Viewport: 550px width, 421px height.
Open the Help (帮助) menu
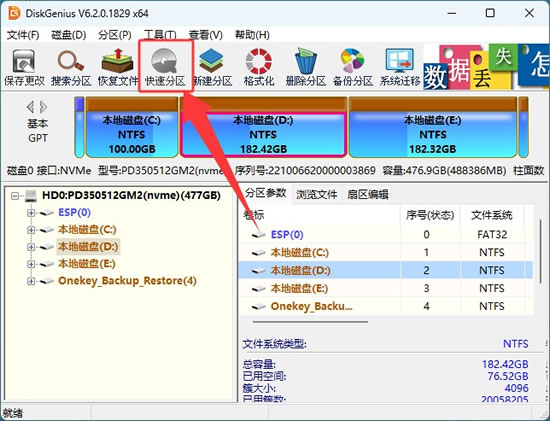pyautogui.click(x=252, y=35)
